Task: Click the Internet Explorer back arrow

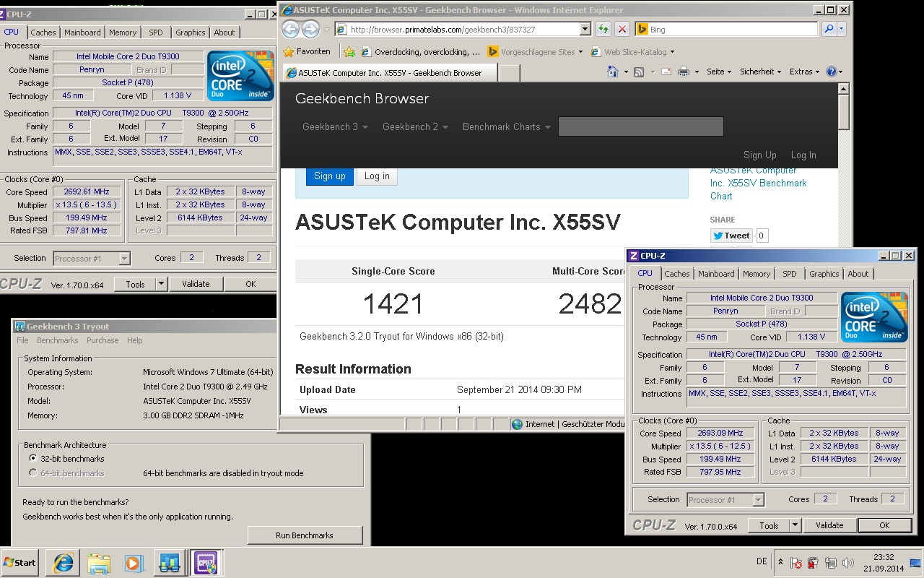Action: [290, 30]
